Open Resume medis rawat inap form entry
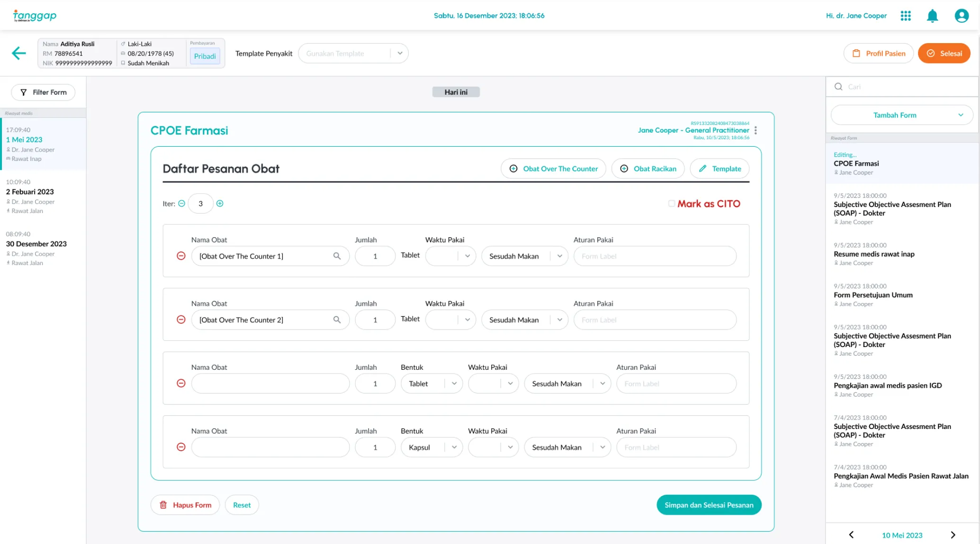 coord(874,254)
